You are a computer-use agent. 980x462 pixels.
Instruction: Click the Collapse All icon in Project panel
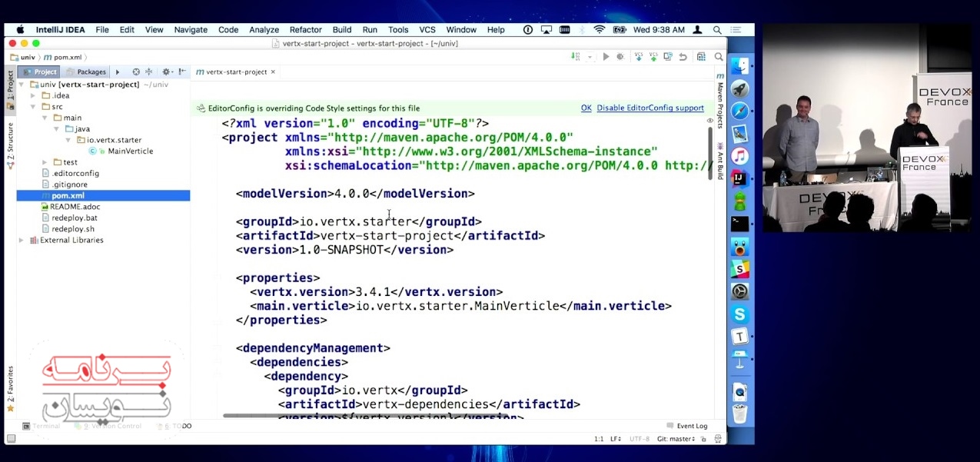(x=149, y=71)
